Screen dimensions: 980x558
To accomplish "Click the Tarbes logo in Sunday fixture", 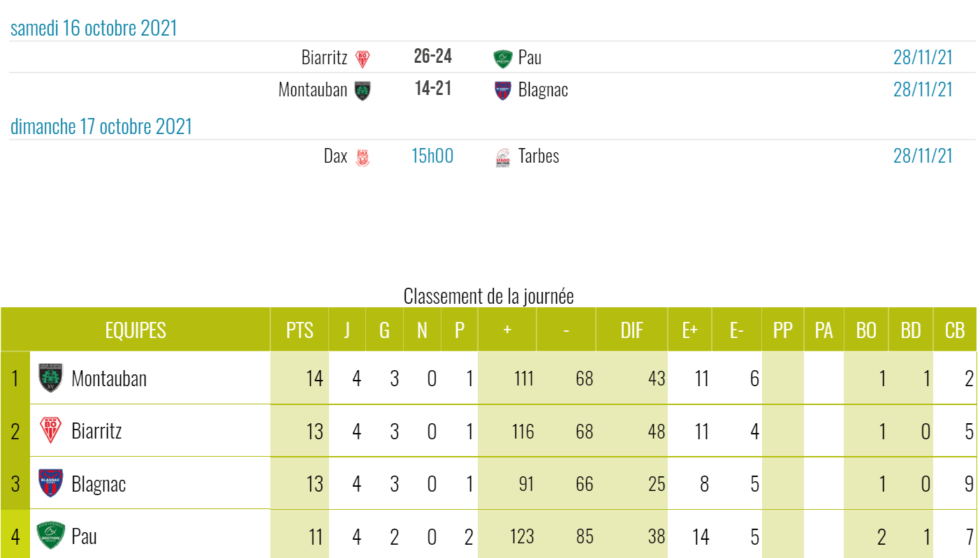I will [x=503, y=158].
